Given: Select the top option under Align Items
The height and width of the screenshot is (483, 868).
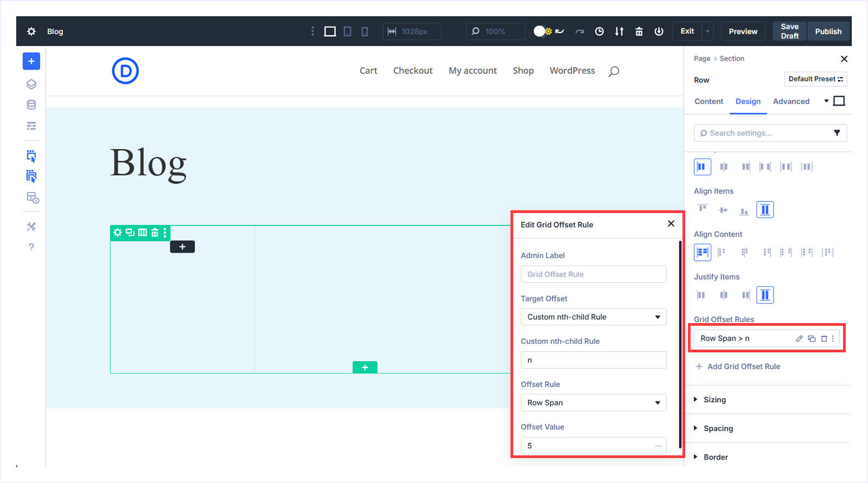Looking at the screenshot, I should pos(703,209).
